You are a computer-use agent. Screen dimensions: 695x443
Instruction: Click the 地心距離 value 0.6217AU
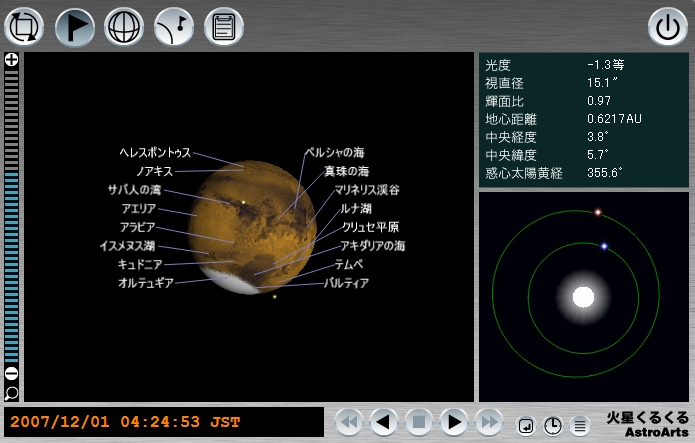(614, 119)
